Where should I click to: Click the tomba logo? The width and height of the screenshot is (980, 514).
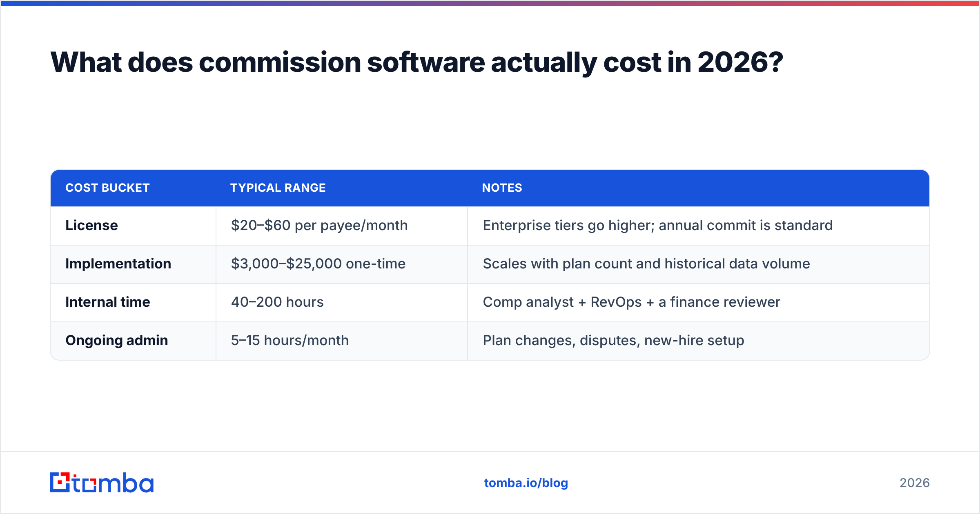point(102,483)
